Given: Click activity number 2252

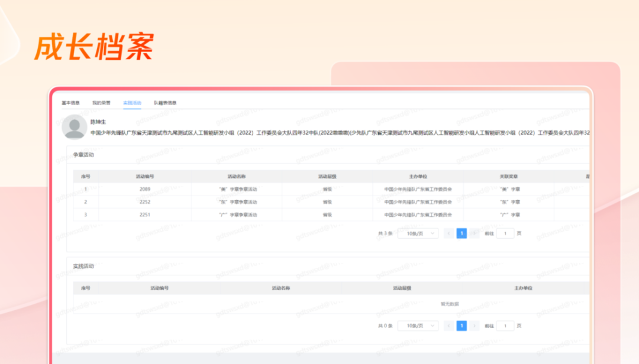Looking at the screenshot, I should coord(145,202).
